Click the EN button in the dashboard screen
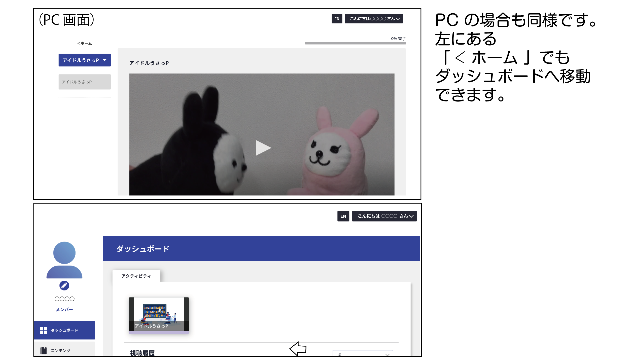This screenshot has height=364, width=632. click(x=343, y=216)
